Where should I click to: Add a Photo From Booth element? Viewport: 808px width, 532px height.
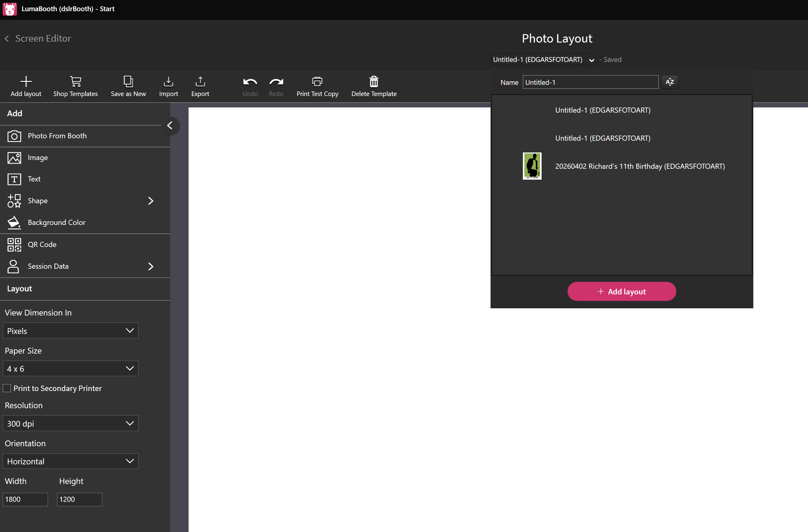pos(85,136)
